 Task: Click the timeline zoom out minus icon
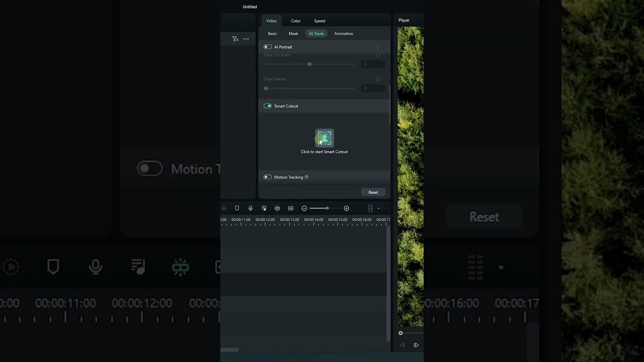[x=304, y=208]
